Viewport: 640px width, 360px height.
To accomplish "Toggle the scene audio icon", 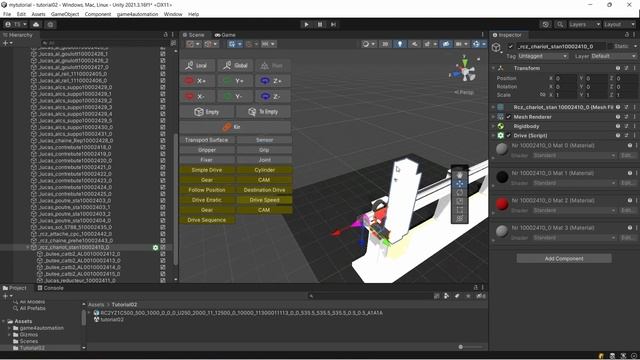I will coord(415,44).
